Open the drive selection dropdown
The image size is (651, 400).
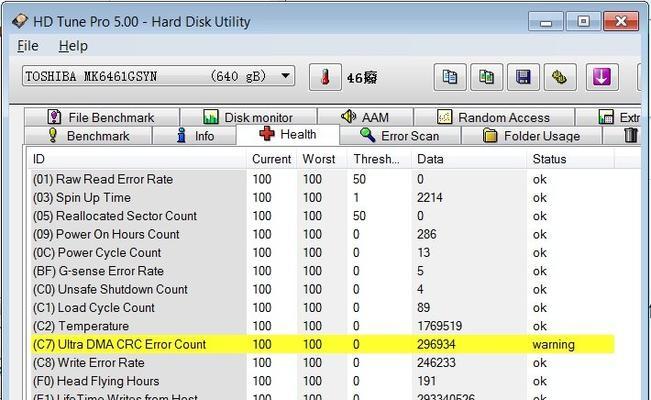(x=158, y=76)
